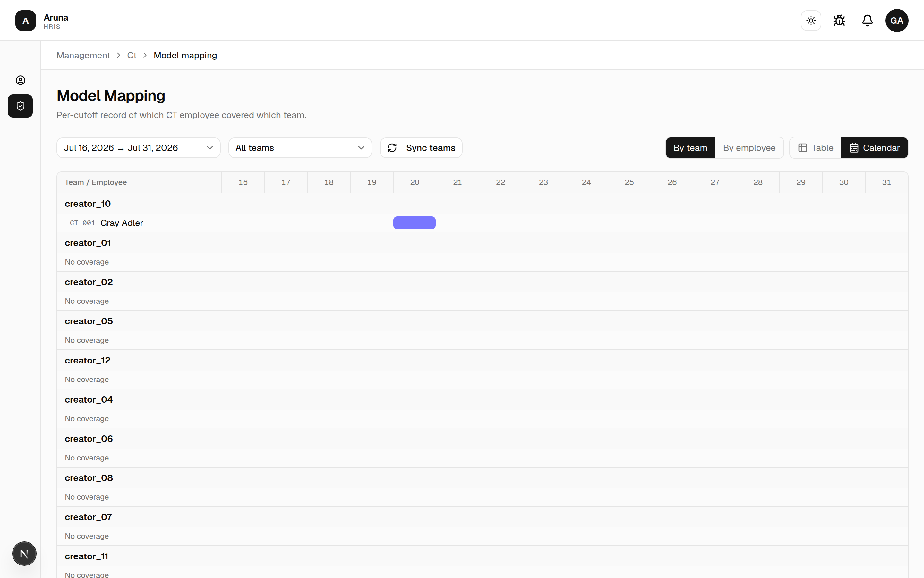Go to Management breadcrumb

click(83, 56)
